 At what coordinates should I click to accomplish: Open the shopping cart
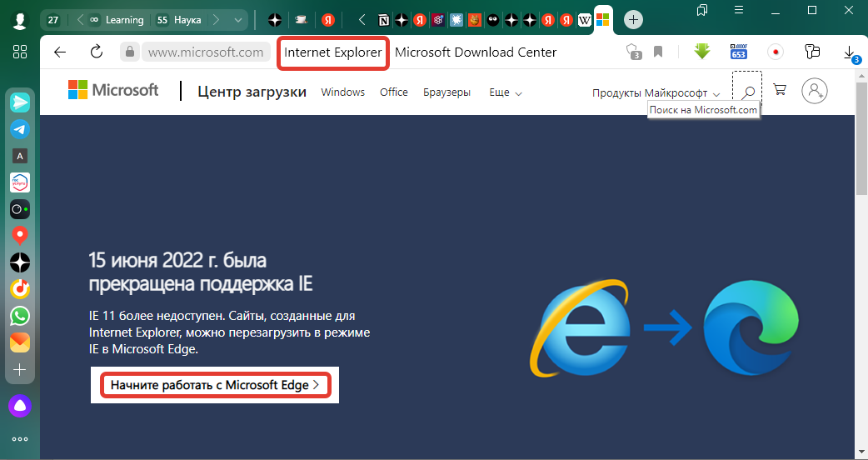click(780, 90)
